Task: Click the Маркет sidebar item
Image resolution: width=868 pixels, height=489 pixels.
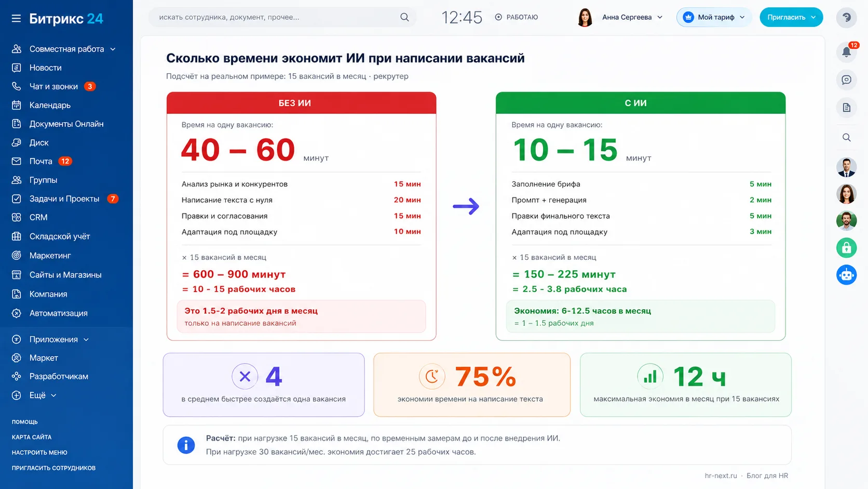Action: [44, 358]
